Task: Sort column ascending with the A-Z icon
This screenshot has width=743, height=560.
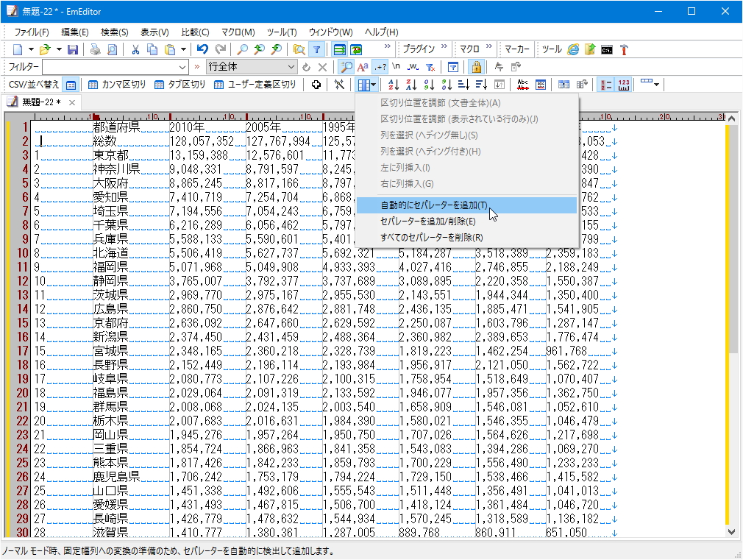Action: coord(392,84)
